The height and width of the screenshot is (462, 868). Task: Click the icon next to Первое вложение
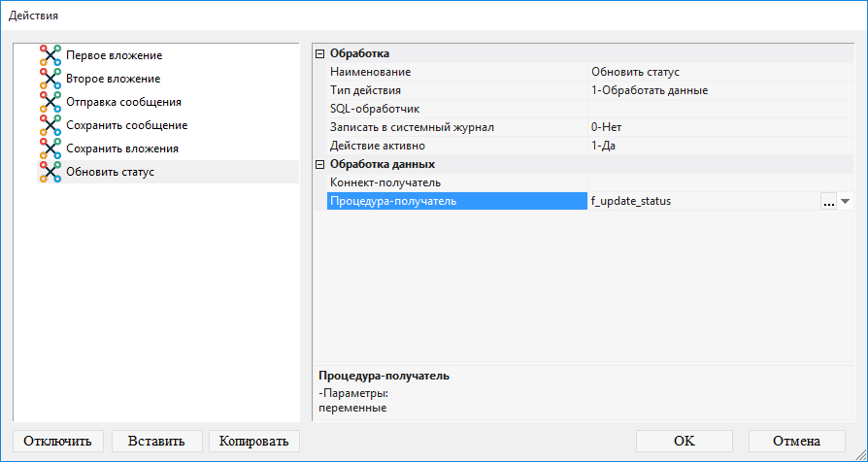(x=50, y=55)
